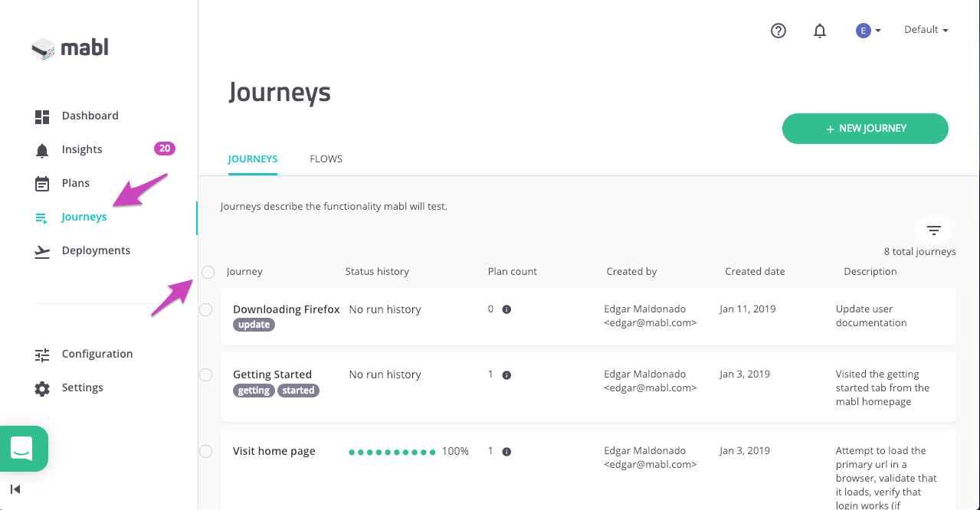Click No run history for Downloading Firefox
This screenshot has width=980, height=510.
point(385,309)
